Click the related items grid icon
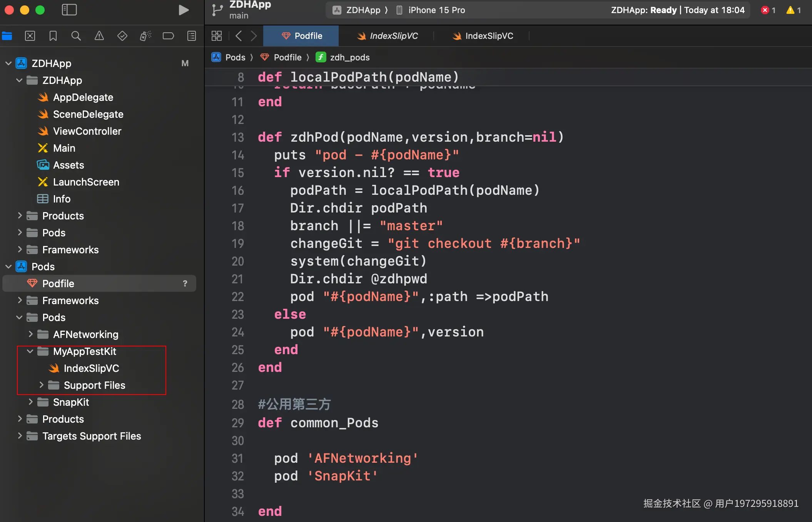Screen dimensions: 812x522 [217, 36]
